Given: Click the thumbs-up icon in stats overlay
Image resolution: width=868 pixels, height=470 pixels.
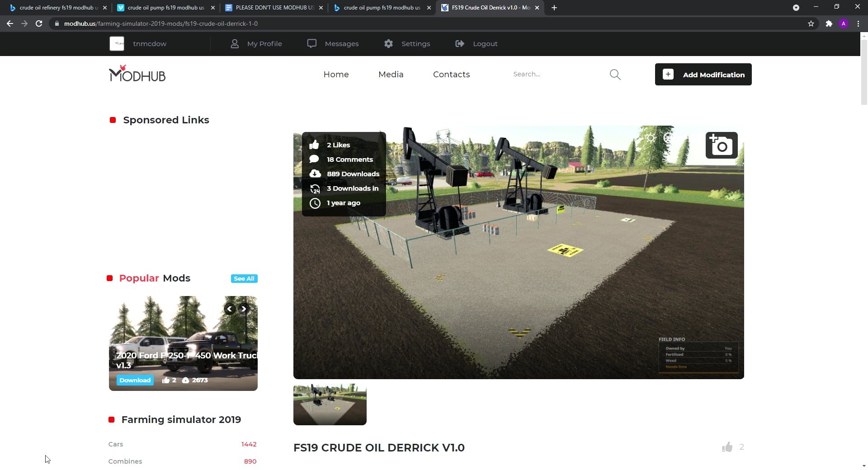Looking at the screenshot, I should pyautogui.click(x=314, y=145).
